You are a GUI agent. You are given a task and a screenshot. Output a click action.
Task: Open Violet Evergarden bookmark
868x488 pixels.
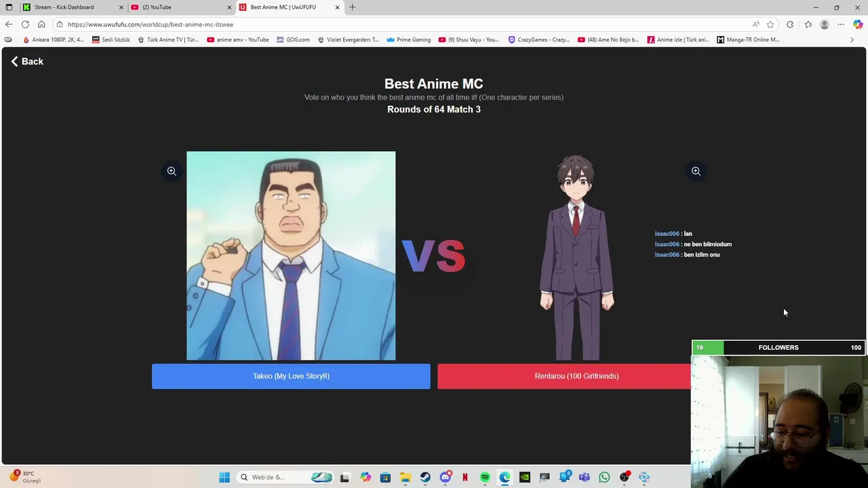348,40
